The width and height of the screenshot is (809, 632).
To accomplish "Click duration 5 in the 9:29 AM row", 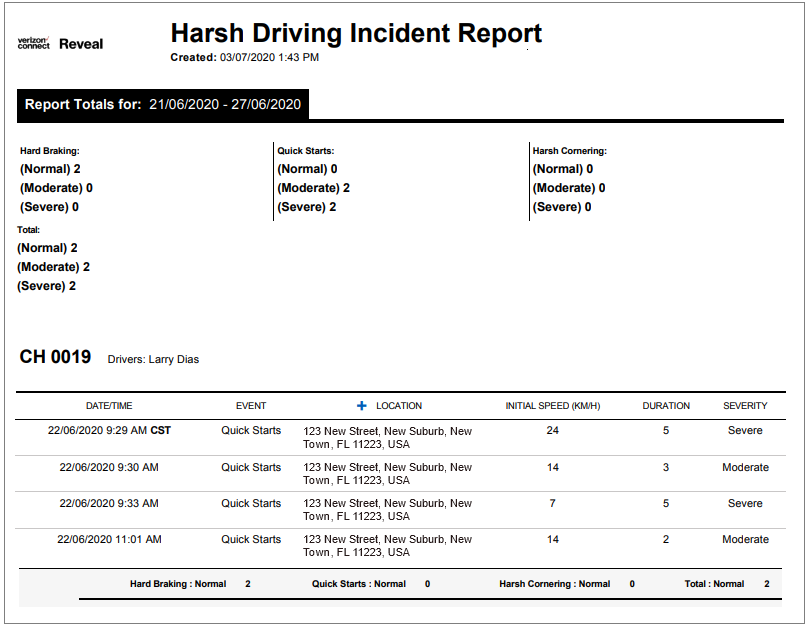I will [x=666, y=431].
